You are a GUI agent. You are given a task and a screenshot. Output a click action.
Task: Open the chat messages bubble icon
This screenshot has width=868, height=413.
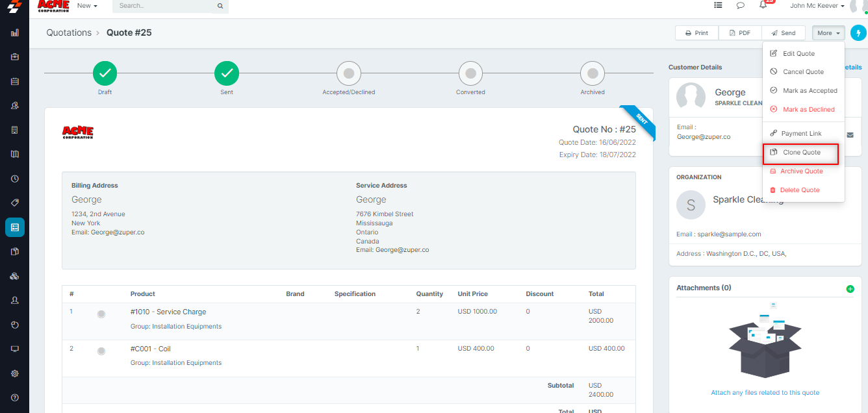tap(740, 6)
